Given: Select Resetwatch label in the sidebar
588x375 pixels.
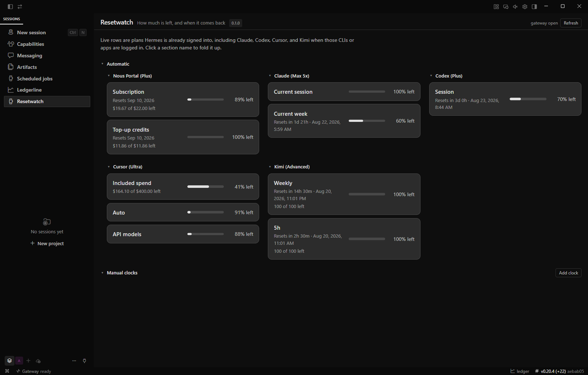Looking at the screenshot, I should [30, 101].
